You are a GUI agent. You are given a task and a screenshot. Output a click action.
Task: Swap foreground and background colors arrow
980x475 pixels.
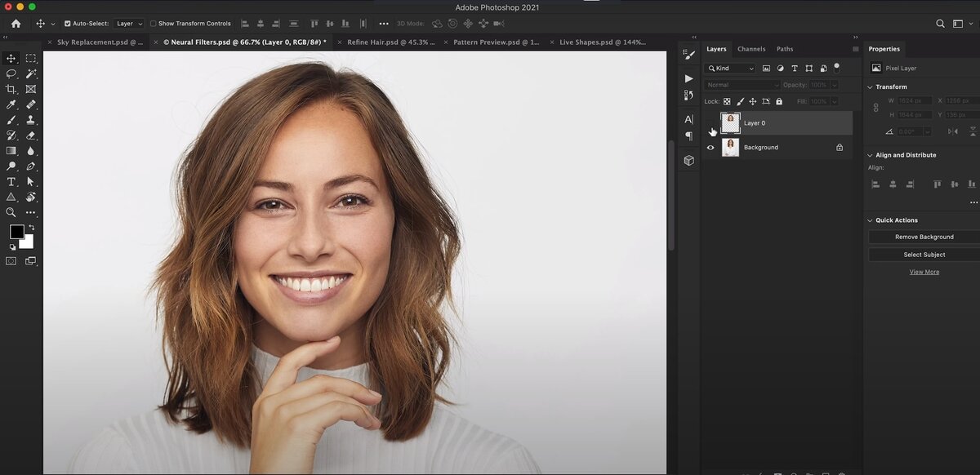(x=31, y=228)
